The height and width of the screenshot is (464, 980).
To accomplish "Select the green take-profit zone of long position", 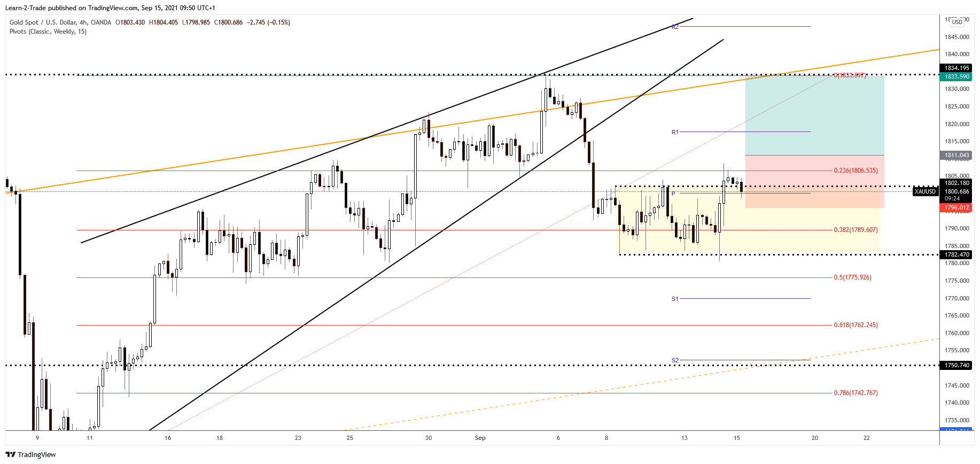I will (814, 116).
